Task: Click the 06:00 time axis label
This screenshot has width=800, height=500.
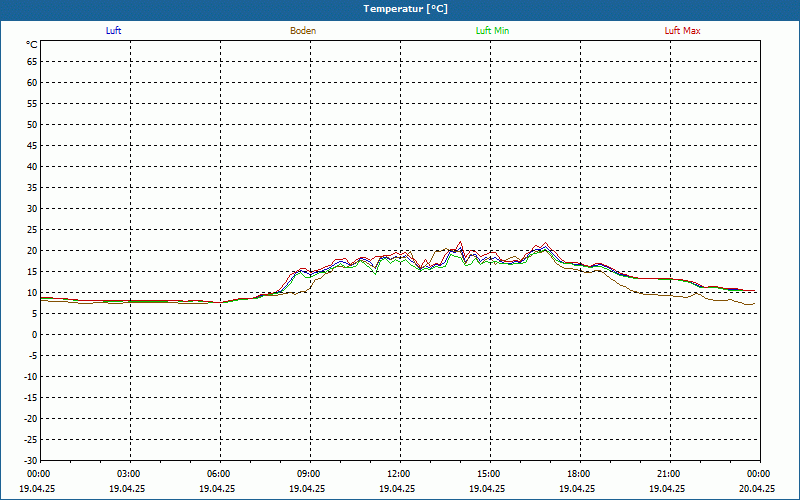Action: 218,474
